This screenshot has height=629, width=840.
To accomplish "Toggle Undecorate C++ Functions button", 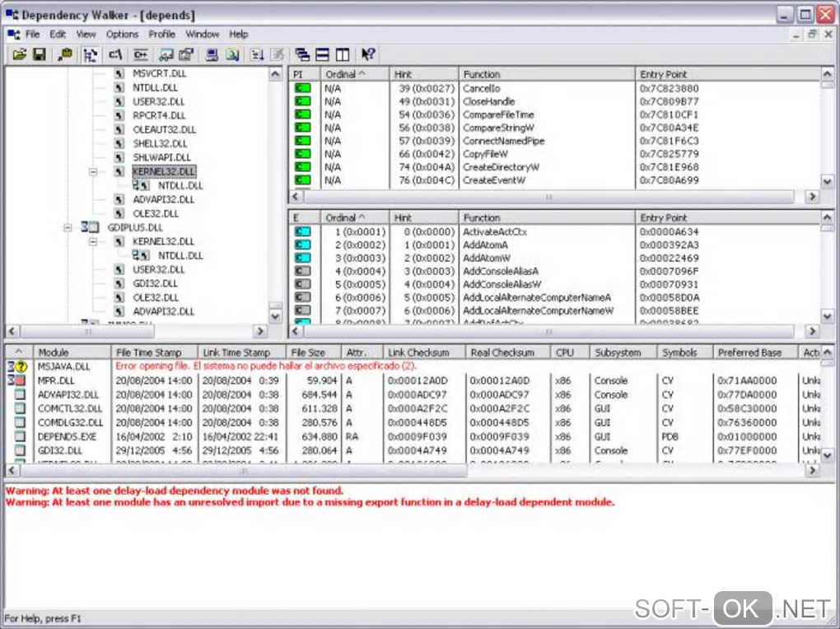I will click(x=140, y=54).
